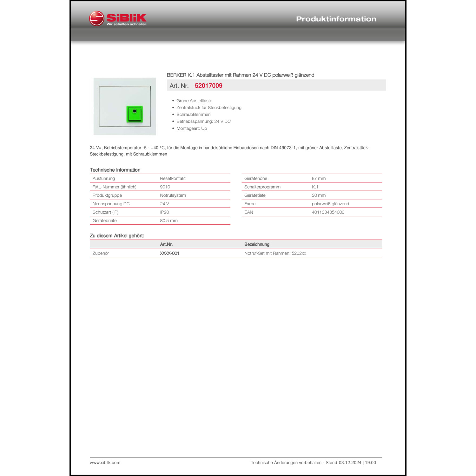Select the slogan Wir schalten schneller
The width and height of the screenshot is (476, 476).
tap(127, 24)
